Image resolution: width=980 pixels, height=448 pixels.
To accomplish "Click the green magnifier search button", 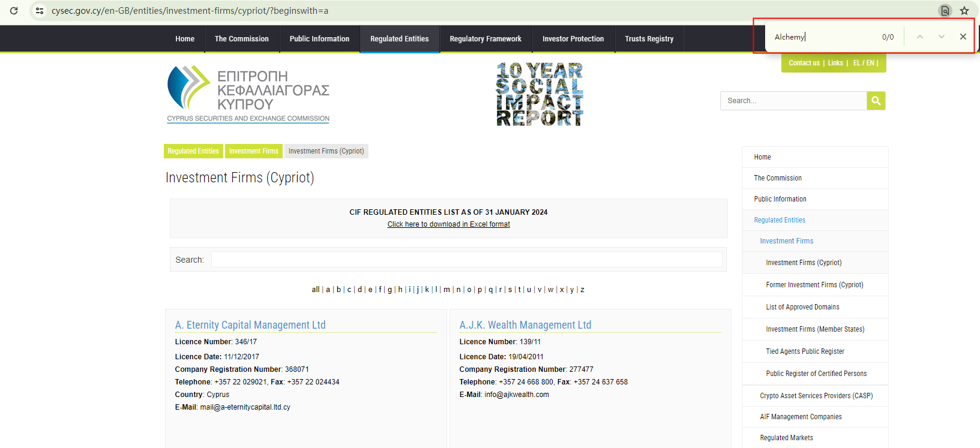I will click(x=876, y=101).
